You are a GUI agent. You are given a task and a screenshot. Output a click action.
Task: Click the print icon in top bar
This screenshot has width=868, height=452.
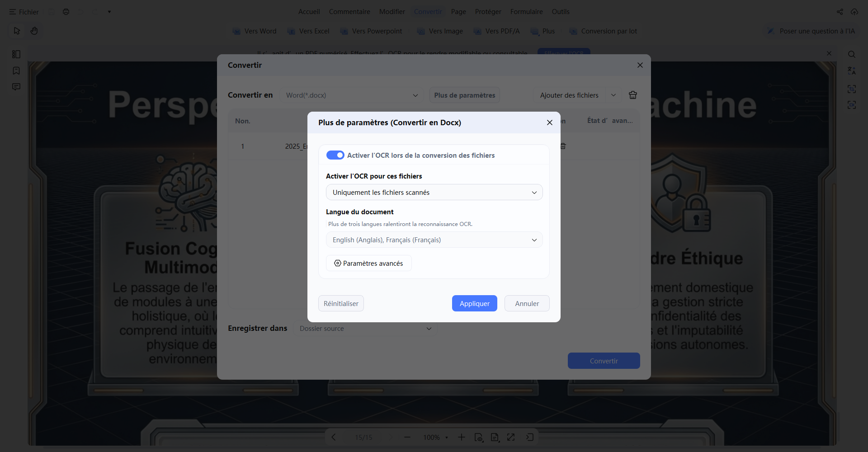pyautogui.click(x=66, y=12)
